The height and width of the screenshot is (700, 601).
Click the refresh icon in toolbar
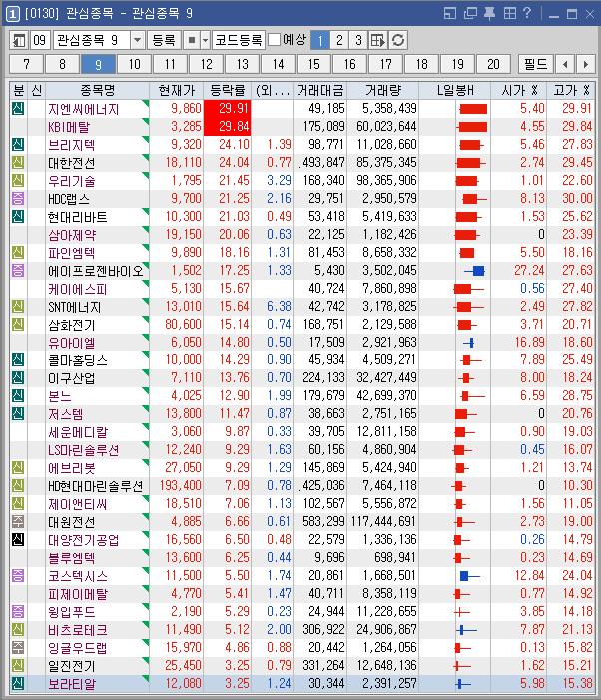(x=398, y=40)
